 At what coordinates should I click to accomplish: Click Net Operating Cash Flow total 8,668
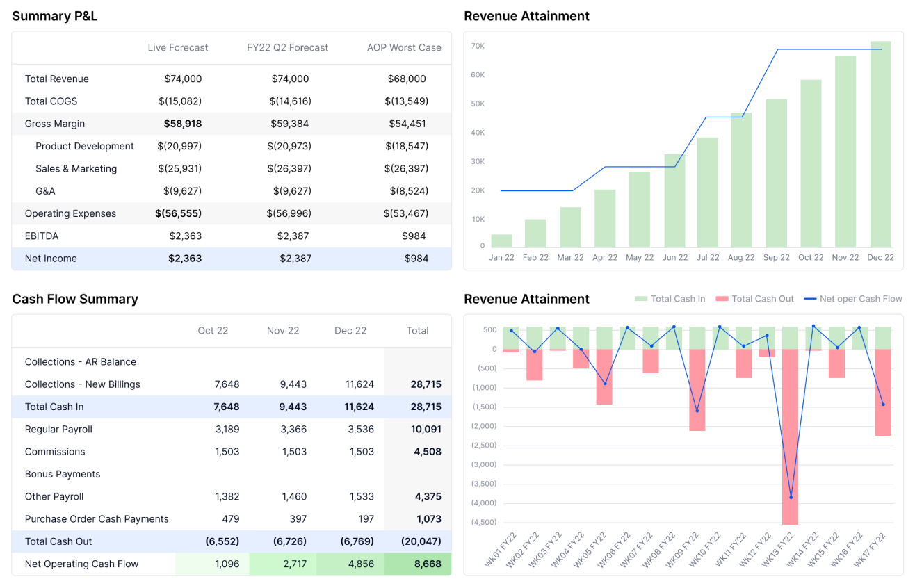[428, 564]
